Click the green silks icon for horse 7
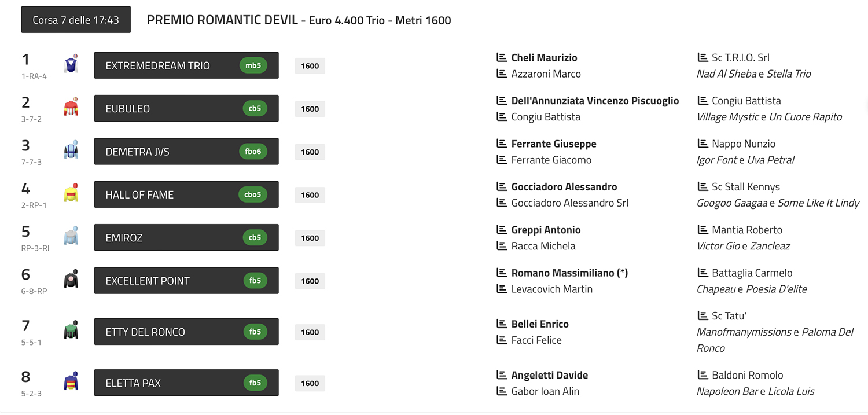Viewport: 868px width, 415px height. pos(71,330)
